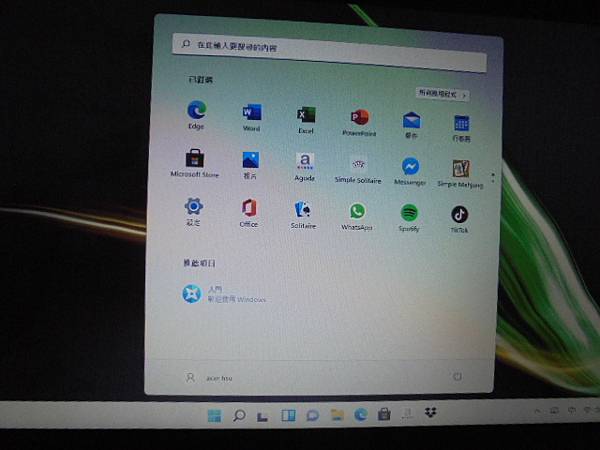The image size is (600, 450).
Task: Open Edge from the taskbar
Action: [x=360, y=414]
